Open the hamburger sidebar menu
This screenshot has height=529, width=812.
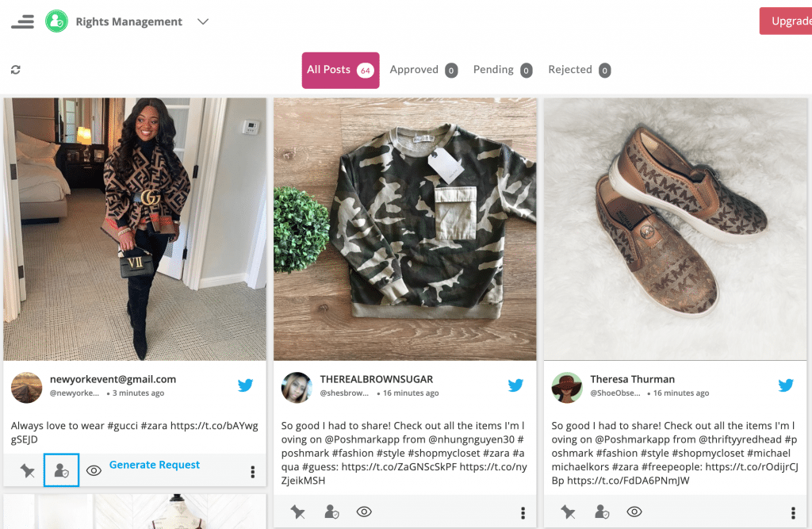point(22,21)
